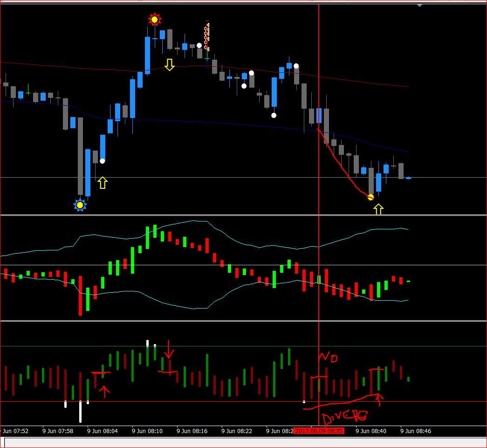Click white histogram bar at the green level near 08:10
Screen dimensions: 487x448
148,343
